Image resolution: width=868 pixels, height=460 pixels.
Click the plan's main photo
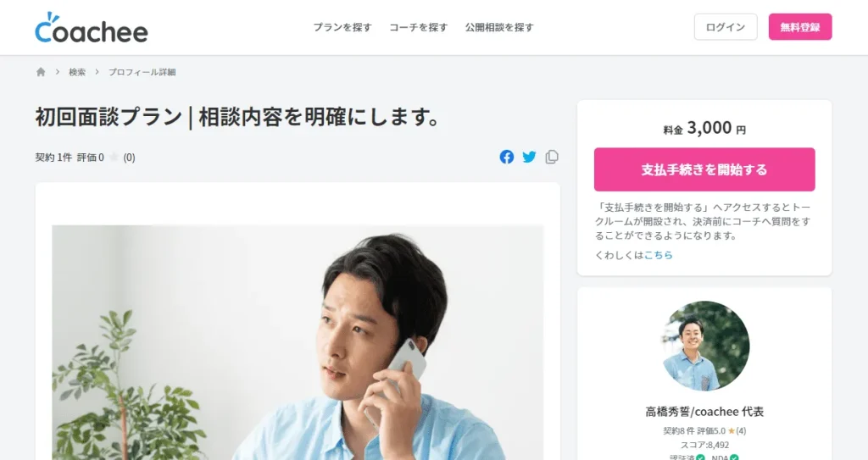(x=298, y=342)
